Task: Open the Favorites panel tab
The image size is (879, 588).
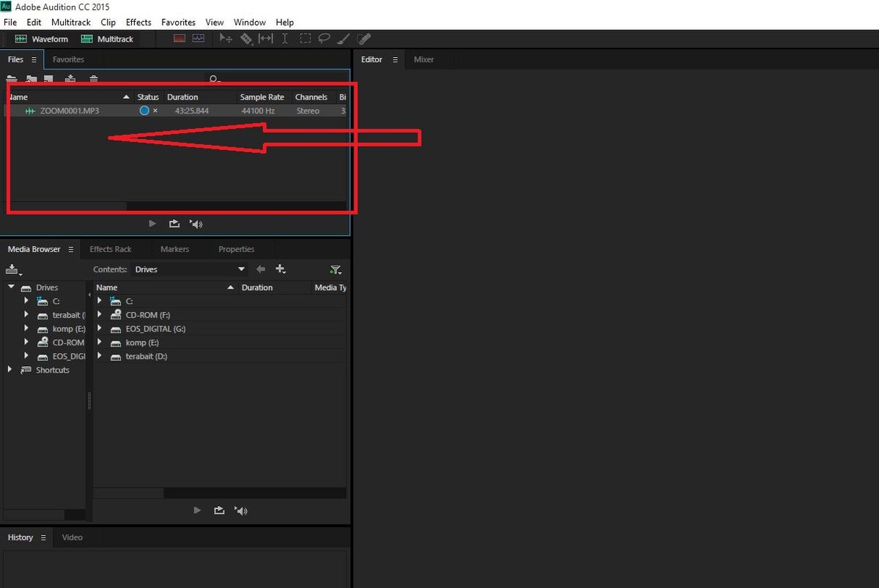Action: click(x=68, y=60)
